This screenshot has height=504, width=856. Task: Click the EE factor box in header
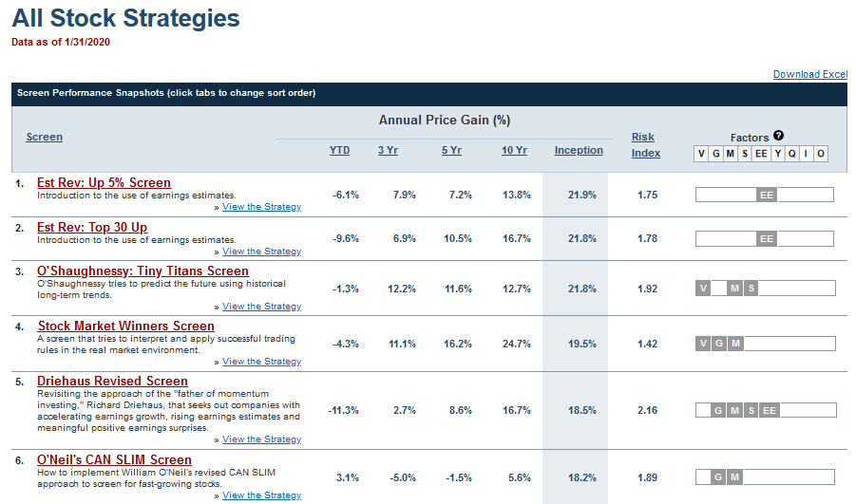point(761,154)
